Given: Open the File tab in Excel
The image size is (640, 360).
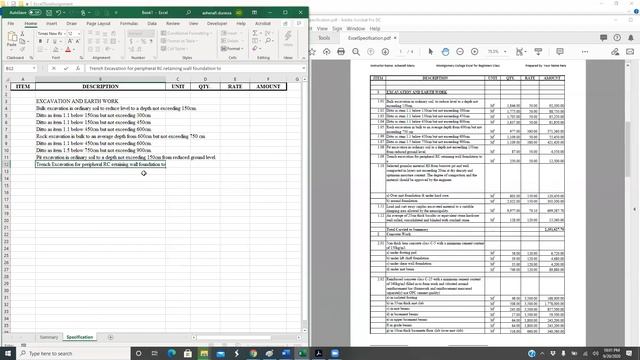Looking at the screenshot, I should pyautogui.click(x=11, y=24).
